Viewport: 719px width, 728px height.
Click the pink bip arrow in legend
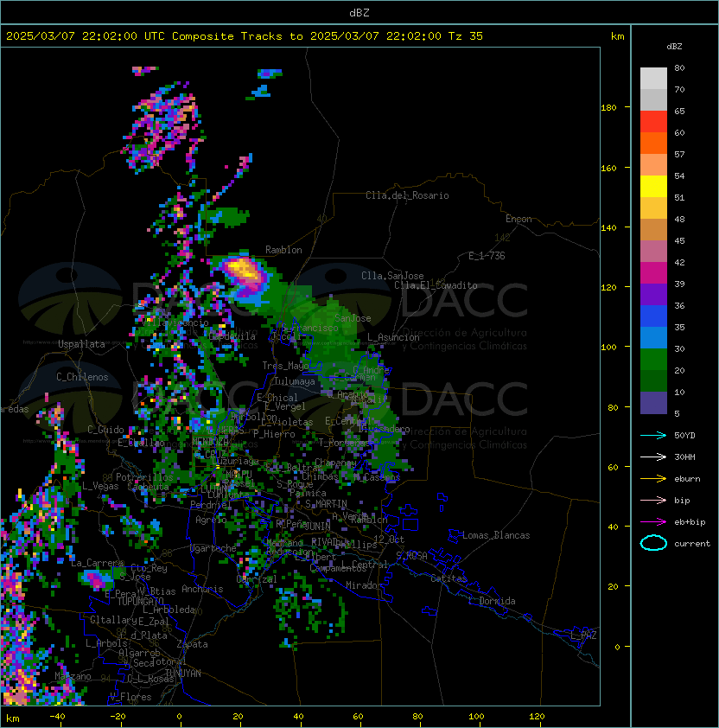[x=653, y=500]
